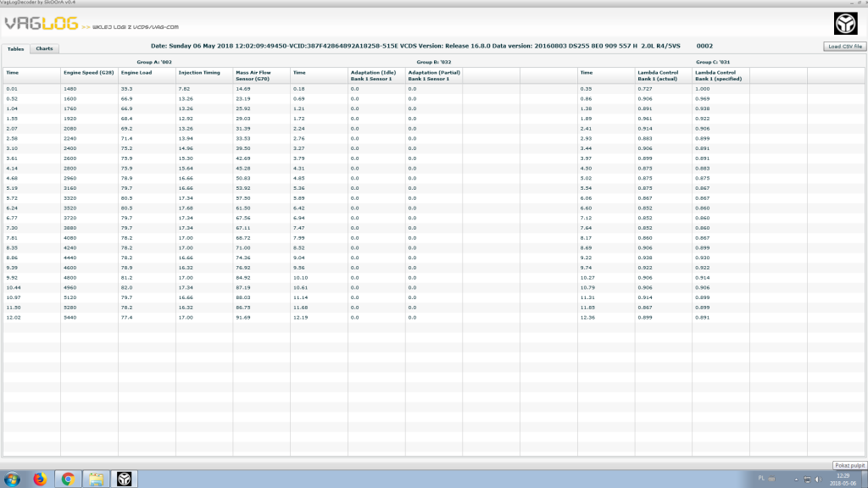This screenshot has height=488, width=868.
Task: Click the Load CSV file button
Action: pyautogui.click(x=845, y=47)
